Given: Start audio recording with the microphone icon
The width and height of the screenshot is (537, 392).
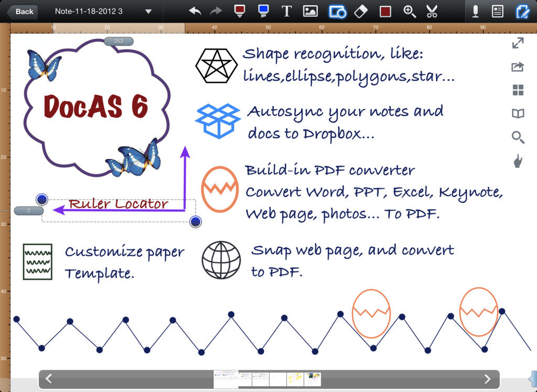Looking at the screenshot, I should click(x=475, y=12).
